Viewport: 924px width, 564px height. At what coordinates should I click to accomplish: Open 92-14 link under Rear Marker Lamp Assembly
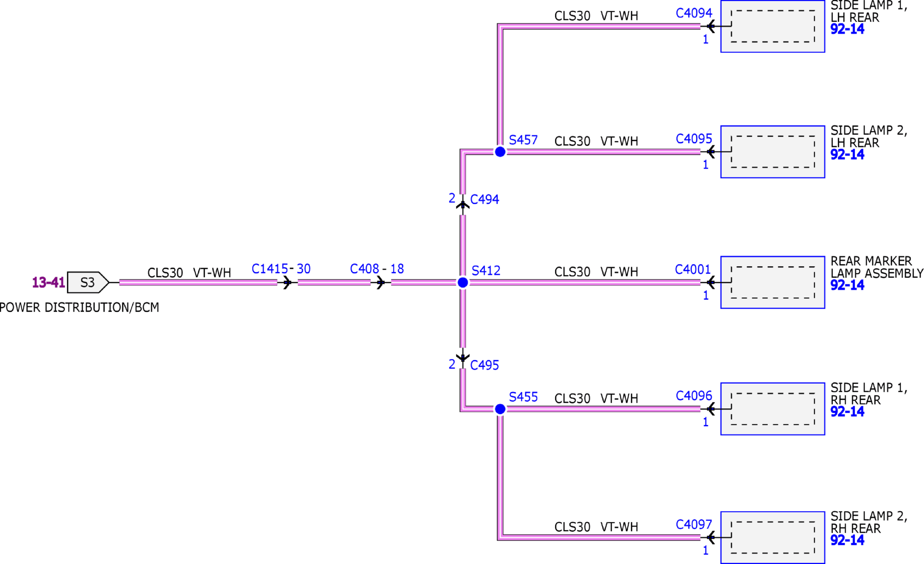[x=847, y=285]
